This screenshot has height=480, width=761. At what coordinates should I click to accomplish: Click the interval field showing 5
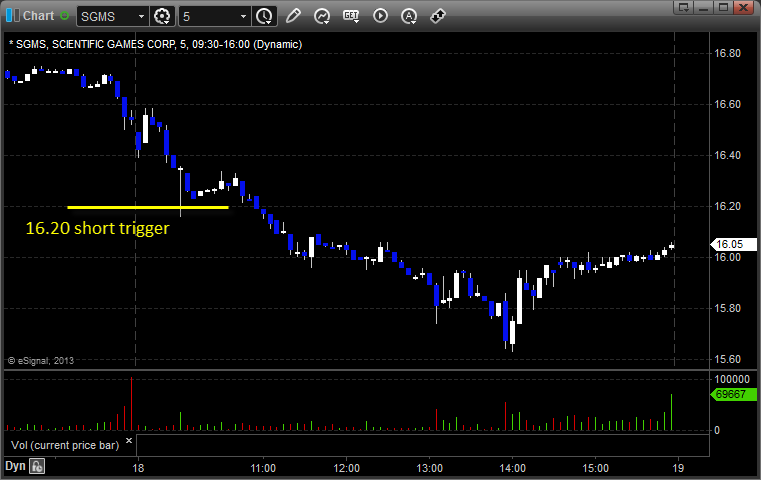point(209,17)
